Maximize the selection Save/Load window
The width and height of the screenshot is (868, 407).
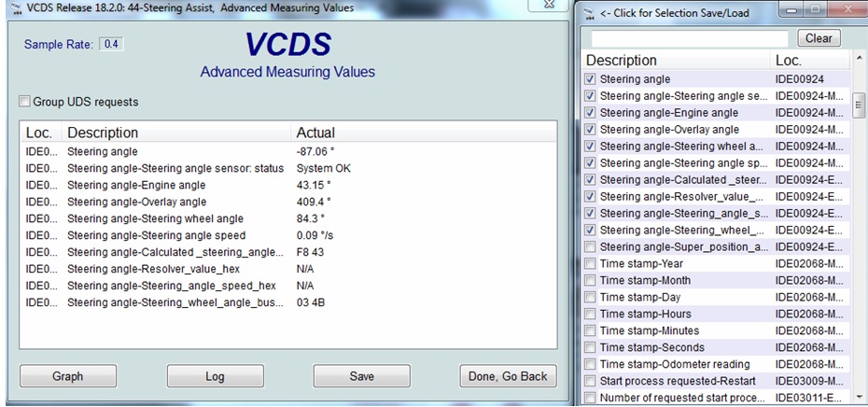tap(815, 10)
